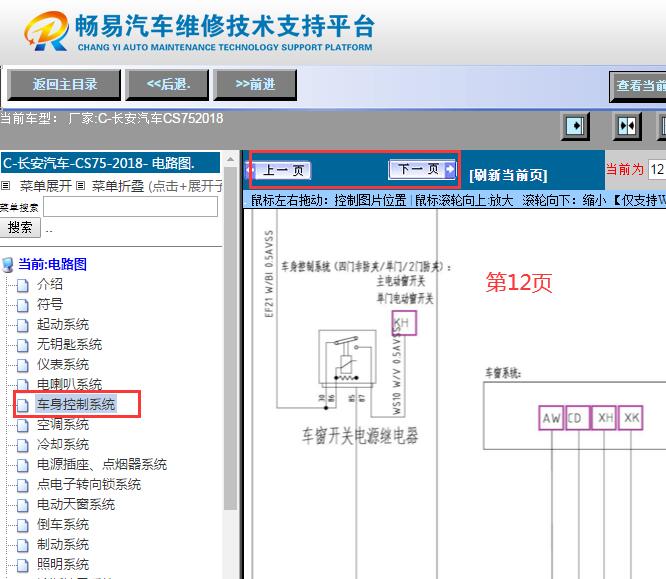Click page icon next to 倒车系统
The height and width of the screenshot is (579, 666).
(23, 525)
